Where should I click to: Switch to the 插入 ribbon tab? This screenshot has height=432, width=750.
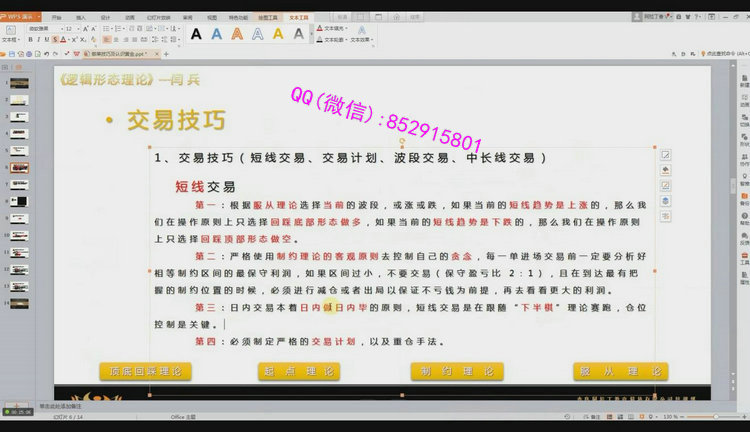click(81, 17)
